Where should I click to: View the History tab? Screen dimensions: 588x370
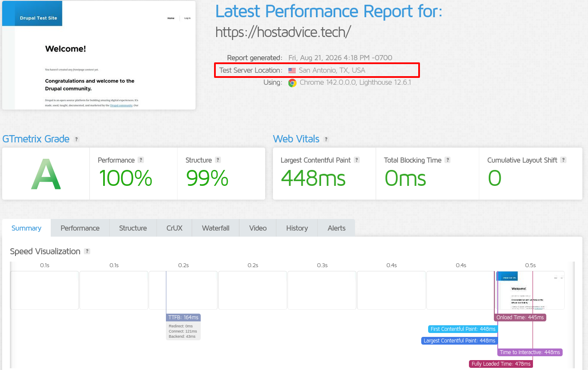(297, 228)
